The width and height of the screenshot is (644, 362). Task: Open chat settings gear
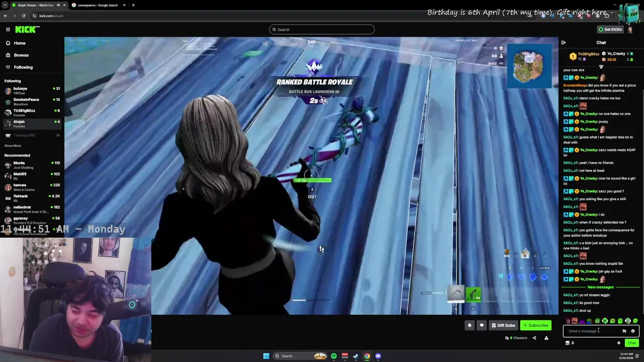tap(619, 343)
